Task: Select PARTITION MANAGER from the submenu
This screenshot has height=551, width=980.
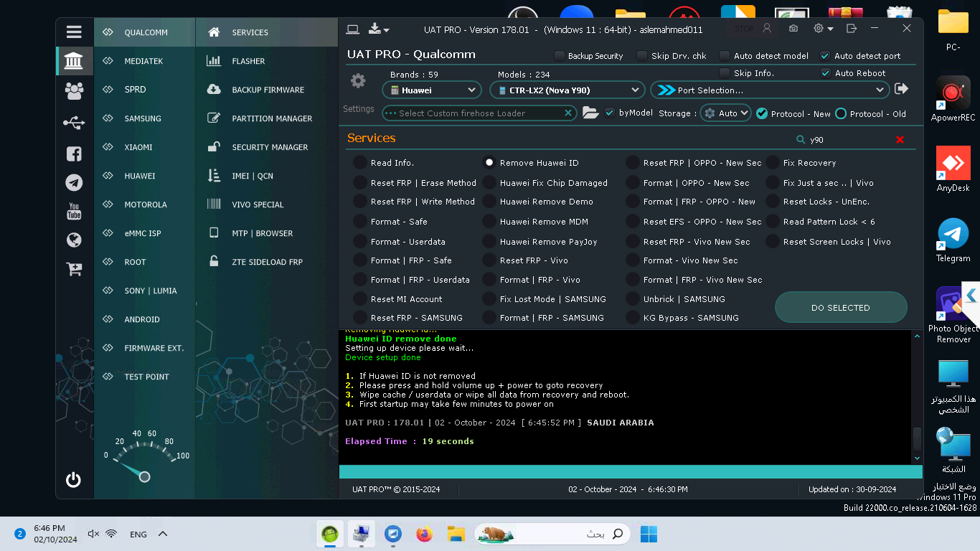Action: pyautogui.click(x=266, y=118)
